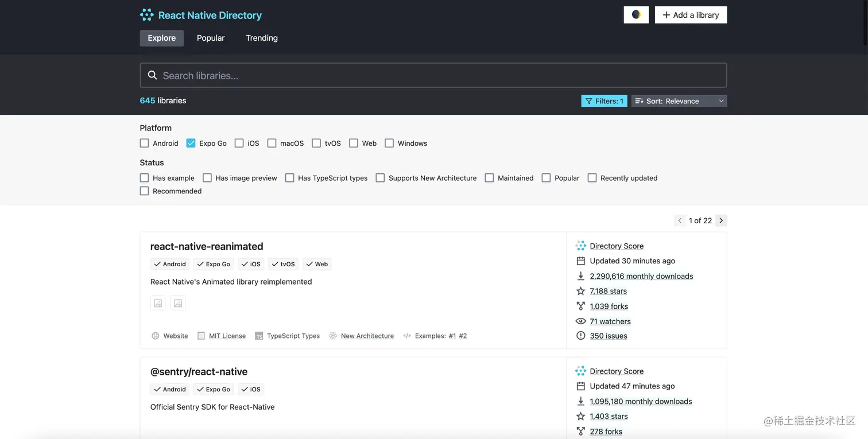
Task: Open the Trending tab
Action: [x=262, y=38]
